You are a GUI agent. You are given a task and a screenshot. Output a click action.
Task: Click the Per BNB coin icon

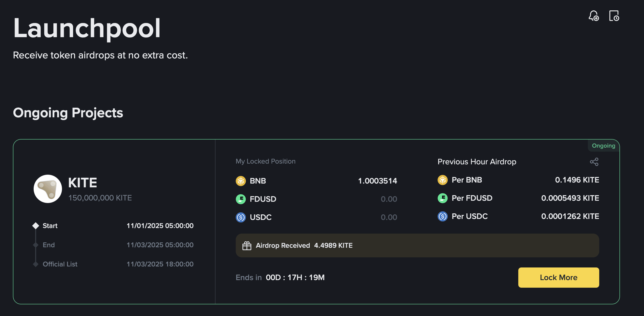pyautogui.click(x=443, y=180)
